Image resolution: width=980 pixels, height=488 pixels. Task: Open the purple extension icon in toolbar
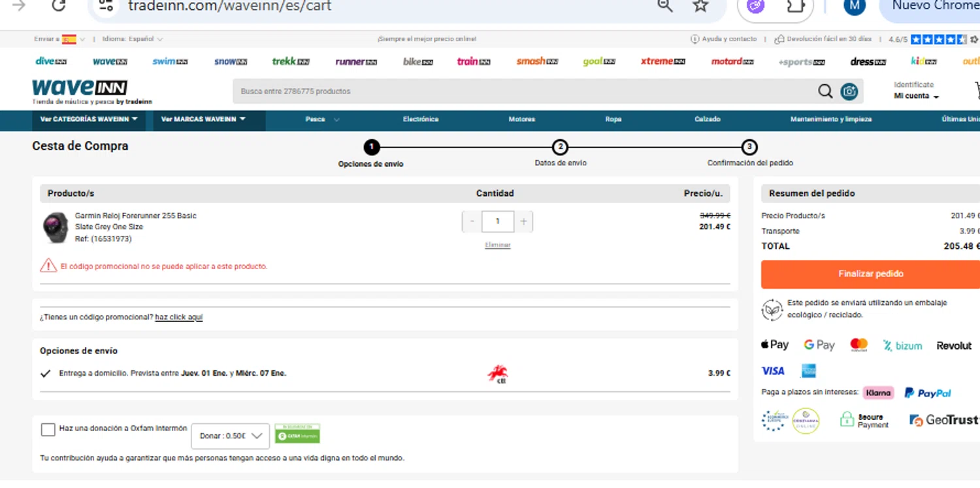coord(756,6)
